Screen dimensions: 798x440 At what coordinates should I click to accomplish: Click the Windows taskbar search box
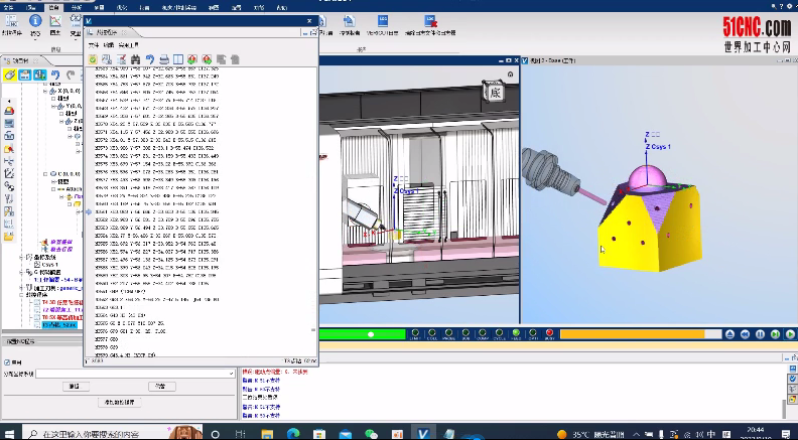pos(90,433)
